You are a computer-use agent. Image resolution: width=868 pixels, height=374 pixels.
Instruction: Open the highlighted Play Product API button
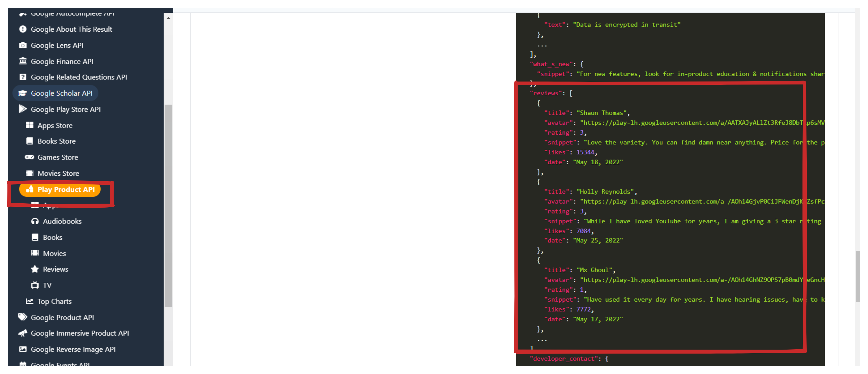click(60, 189)
